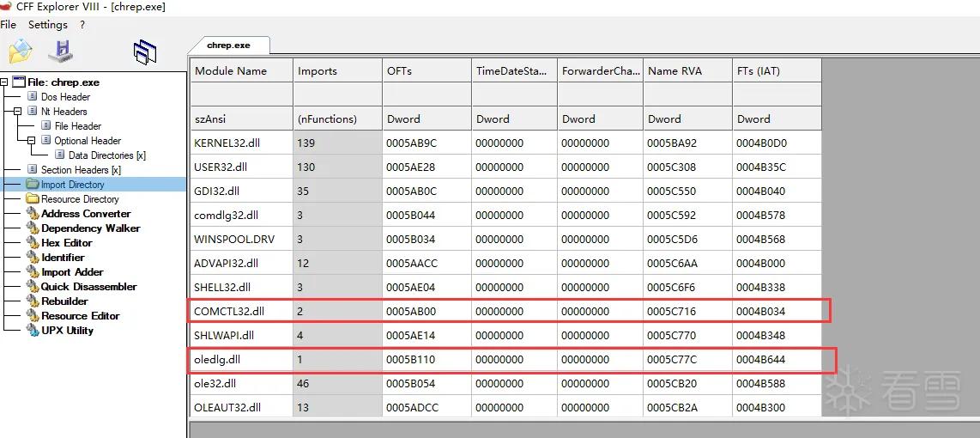Open the Settings menu
This screenshot has height=438, width=980.
pyautogui.click(x=47, y=24)
